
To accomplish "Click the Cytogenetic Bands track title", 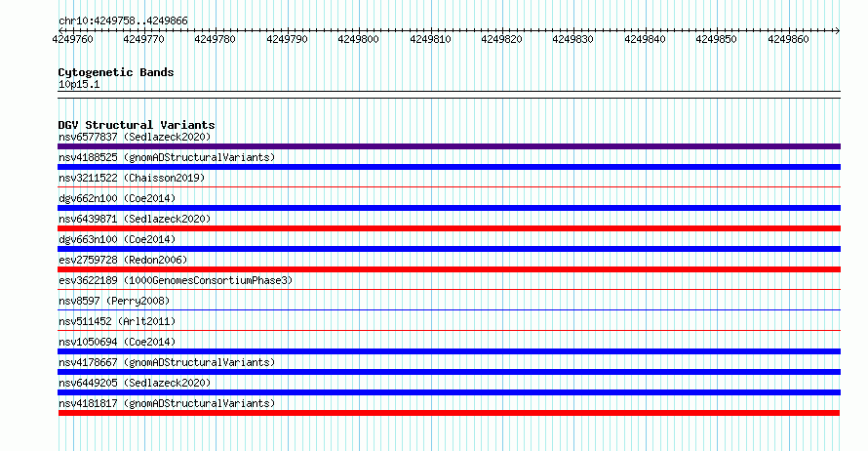I will (116, 72).
